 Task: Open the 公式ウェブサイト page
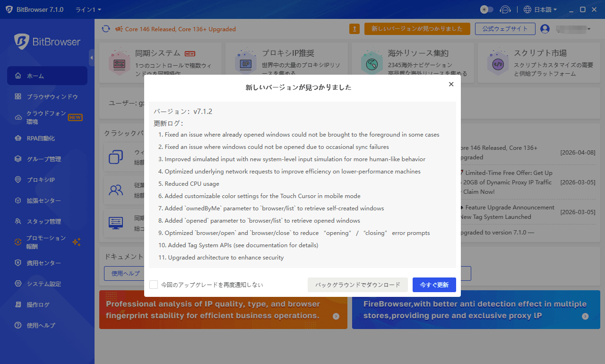point(505,29)
